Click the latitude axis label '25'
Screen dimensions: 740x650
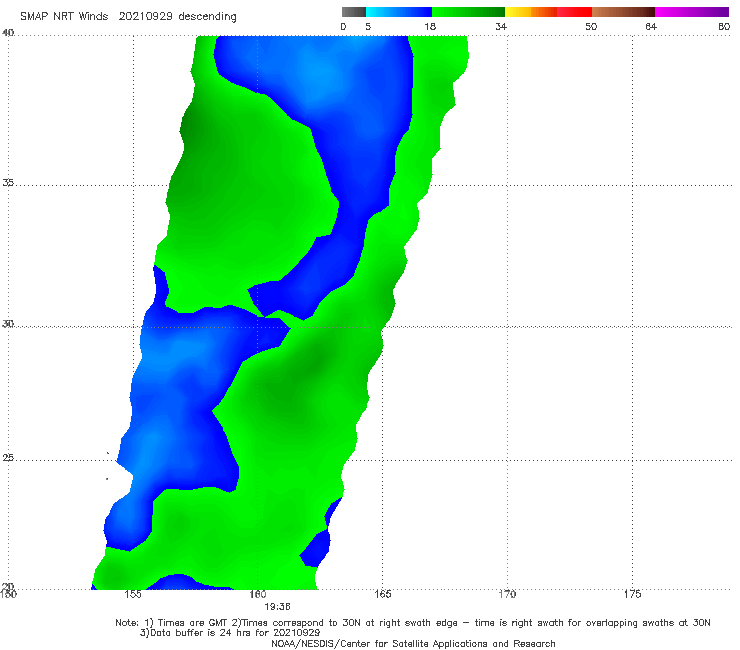(8, 457)
